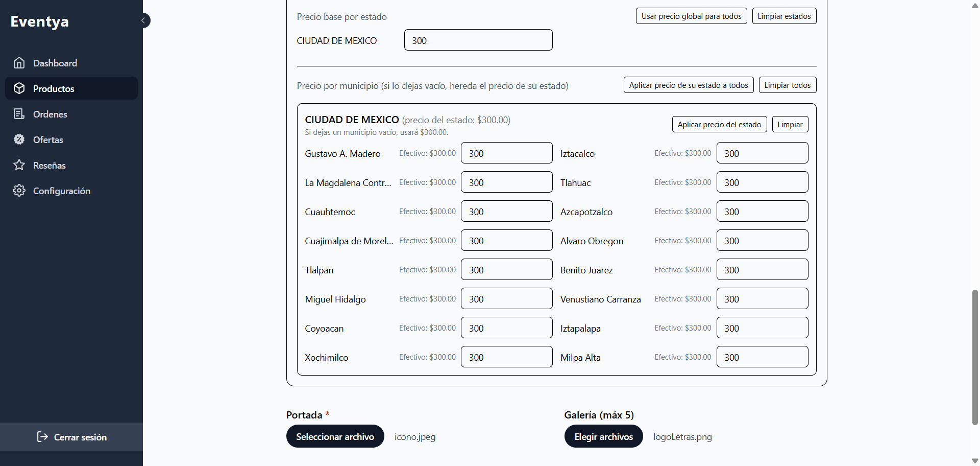Click Aplicar precio de su estado a todos
Image resolution: width=980 pixels, height=466 pixels.
pyautogui.click(x=688, y=85)
